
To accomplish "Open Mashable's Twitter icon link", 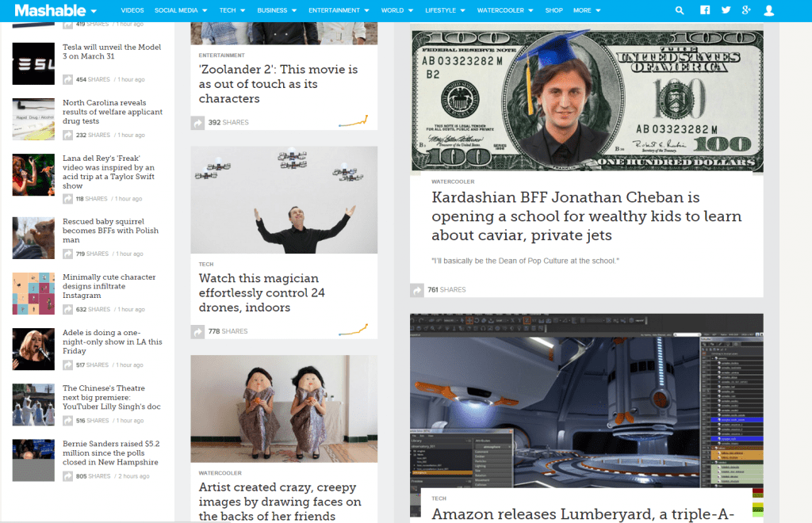I will (x=726, y=10).
